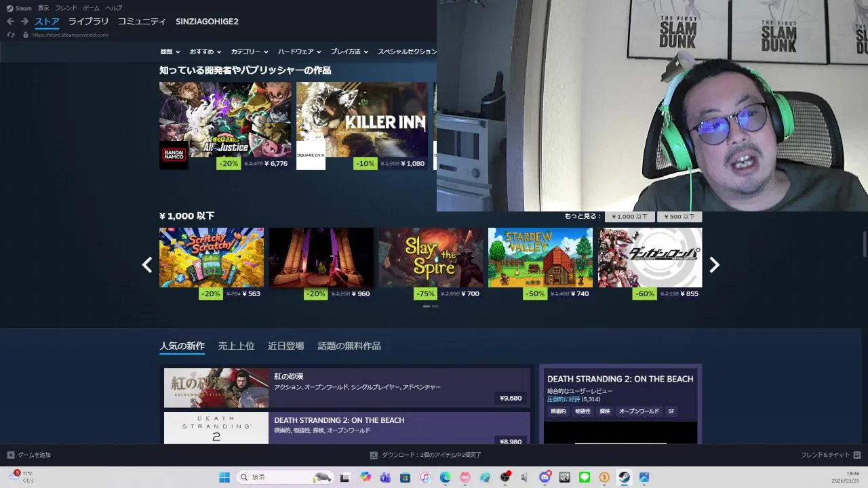Viewport: 868px width, 488px height.
Task: Click the Windows taskbar search box
Action: (285, 477)
